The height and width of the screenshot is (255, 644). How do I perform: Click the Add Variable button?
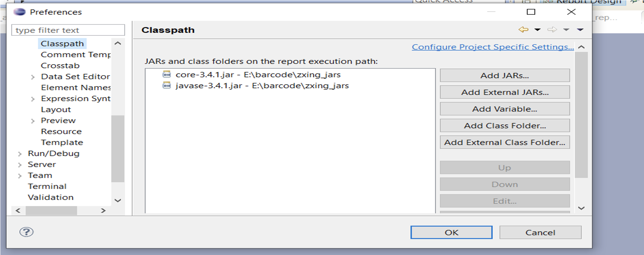tap(505, 109)
